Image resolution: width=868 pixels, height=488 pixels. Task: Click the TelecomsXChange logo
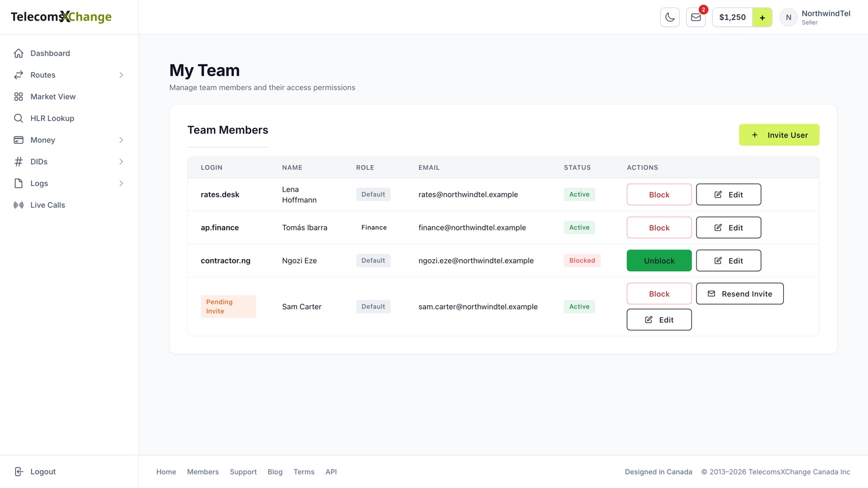[61, 17]
